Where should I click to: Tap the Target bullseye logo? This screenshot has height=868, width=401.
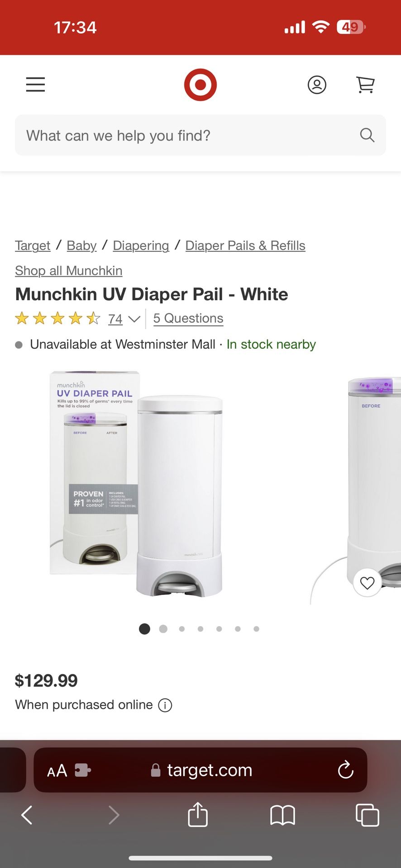coord(200,85)
